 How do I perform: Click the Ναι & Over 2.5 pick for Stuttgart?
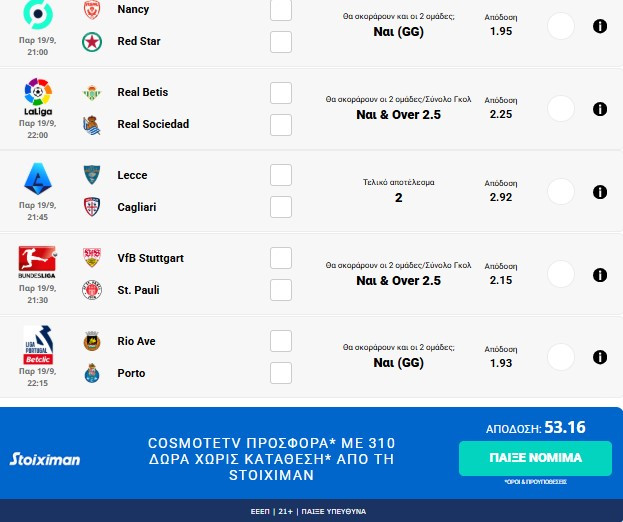[x=398, y=281]
